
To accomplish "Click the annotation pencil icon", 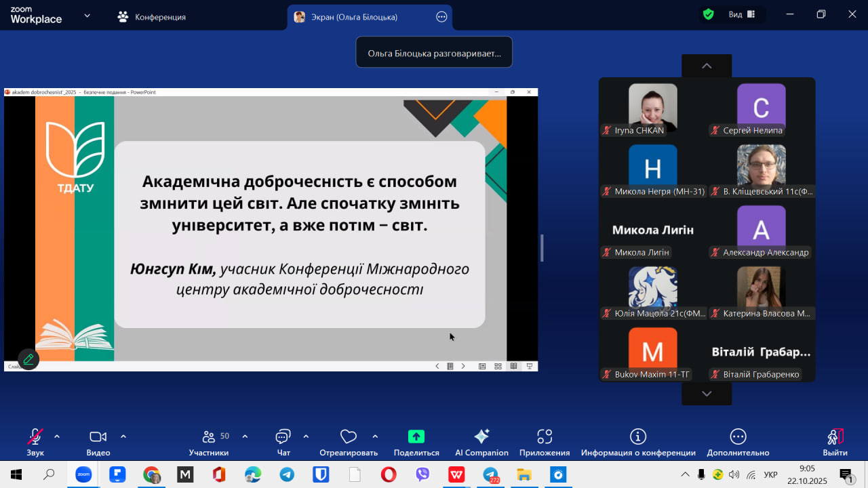I will (x=28, y=359).
